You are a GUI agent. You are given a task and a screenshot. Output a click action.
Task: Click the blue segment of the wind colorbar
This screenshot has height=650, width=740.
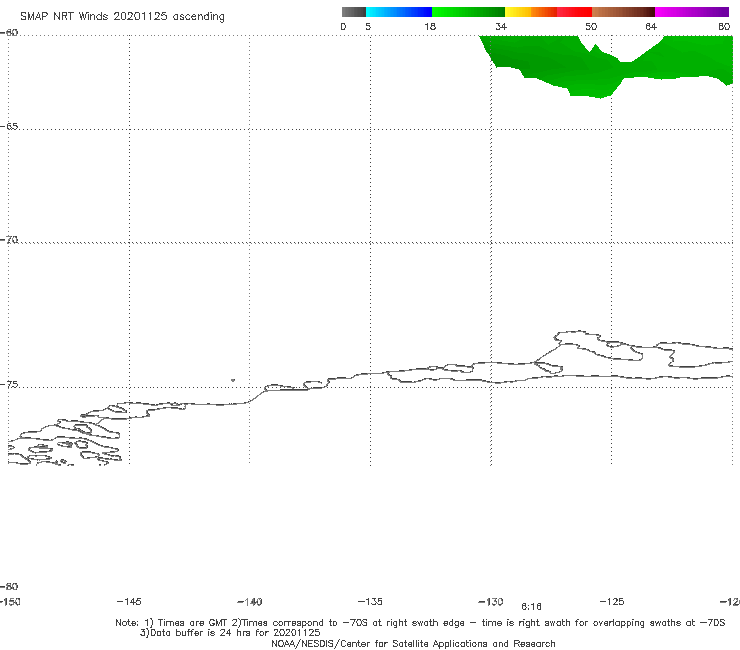[x=399, y=12]
